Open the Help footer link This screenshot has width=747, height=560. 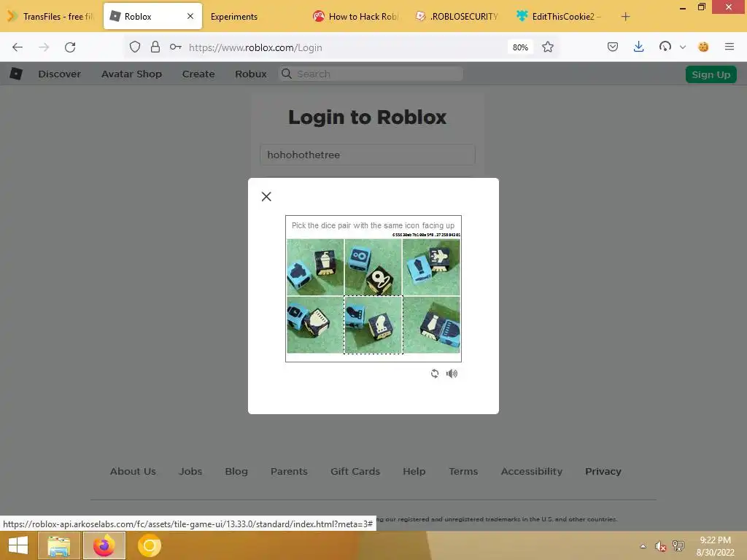[x=414, y=471]
